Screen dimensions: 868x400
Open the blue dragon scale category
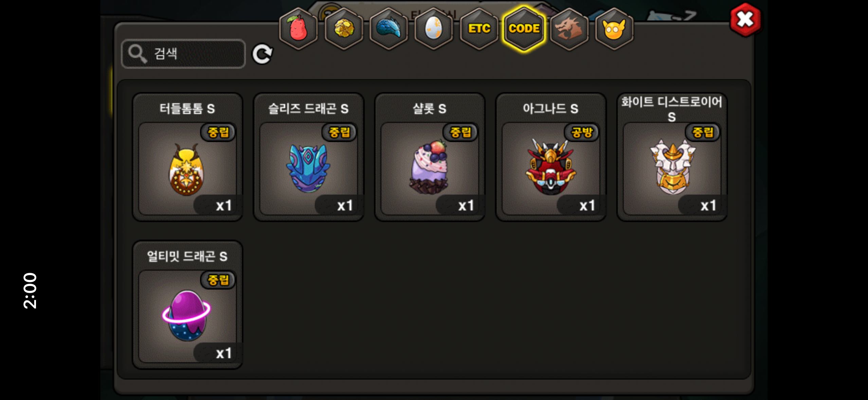pyautogui.click(x=388, y=28)
